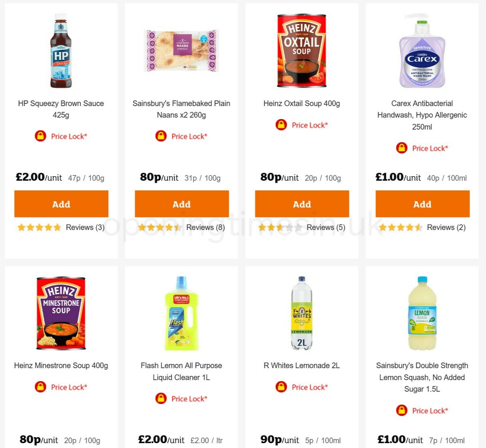This screenshot has width=486, height=448.
Task: Select the third star rating for Heinz Oxtail Soup
Action: tap(280, 227)
